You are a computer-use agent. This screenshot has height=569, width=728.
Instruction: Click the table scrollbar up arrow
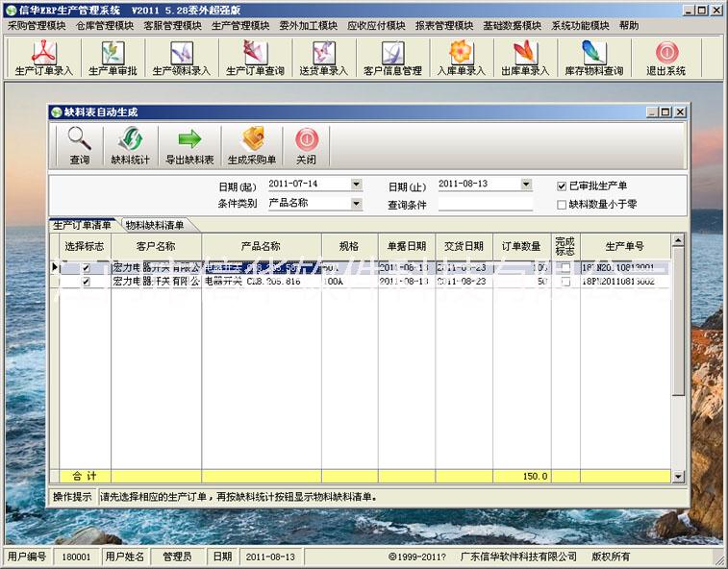coord(678,240)
